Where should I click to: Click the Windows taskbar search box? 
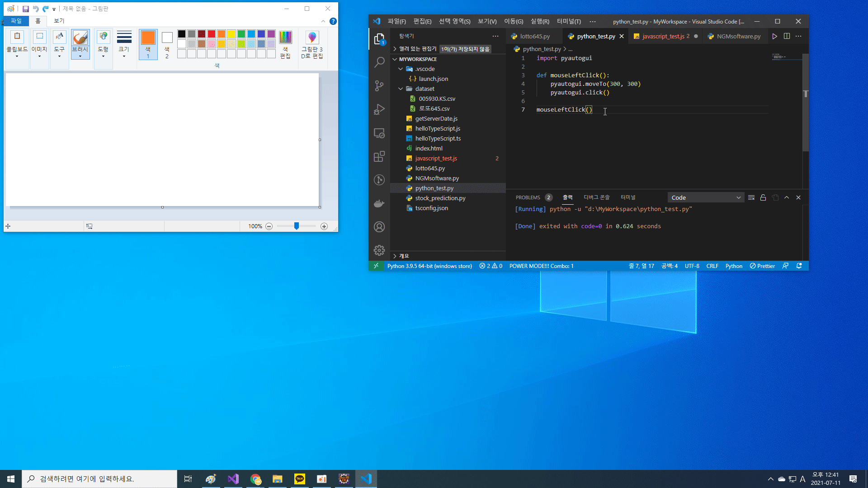click(x=99, y=479)
